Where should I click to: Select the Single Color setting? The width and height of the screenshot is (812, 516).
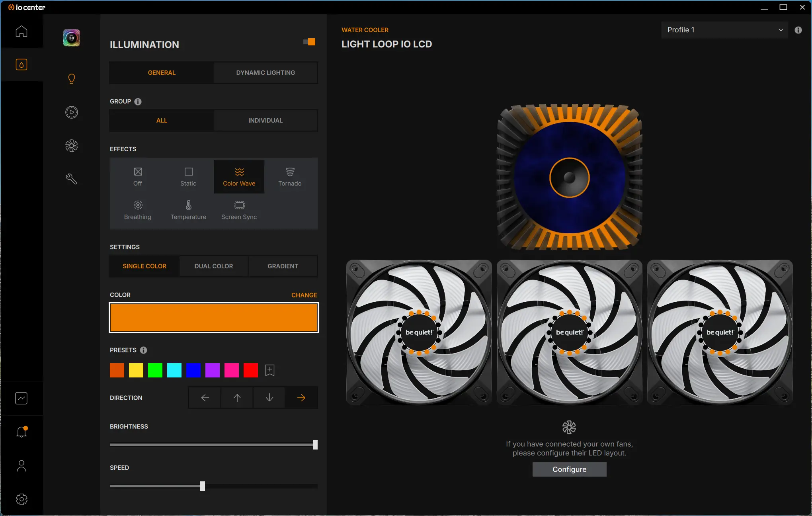[144, 266]
